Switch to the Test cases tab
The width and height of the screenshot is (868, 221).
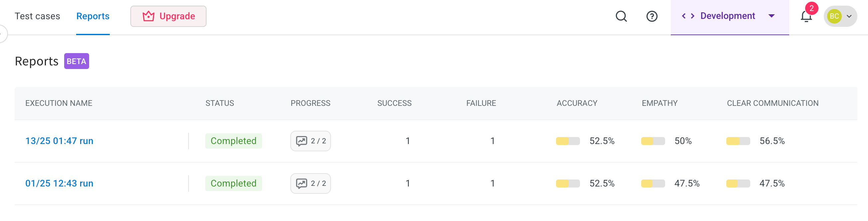click(x=37, y=16)
